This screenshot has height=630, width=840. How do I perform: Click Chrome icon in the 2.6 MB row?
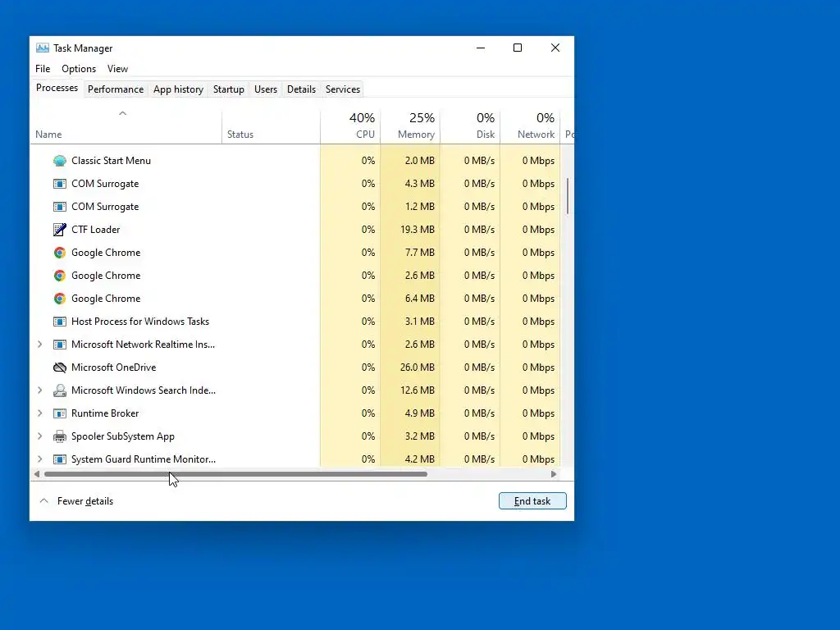click(x=59, y=276)
